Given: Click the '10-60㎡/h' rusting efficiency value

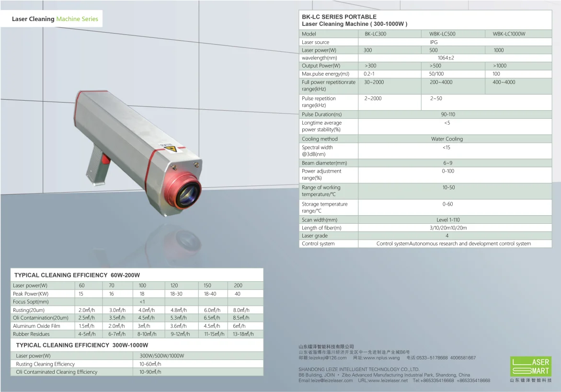Looking at the screenshot, I should click(150, 364).
